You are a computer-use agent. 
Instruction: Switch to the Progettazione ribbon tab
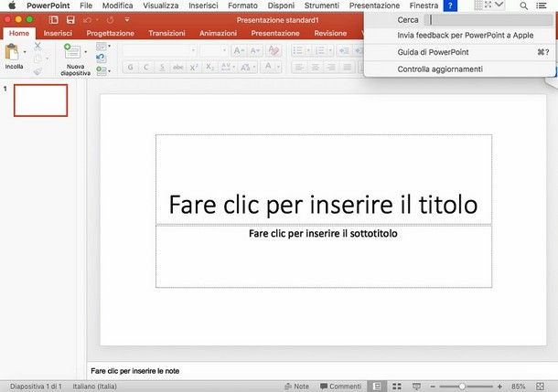coord(111,33)
